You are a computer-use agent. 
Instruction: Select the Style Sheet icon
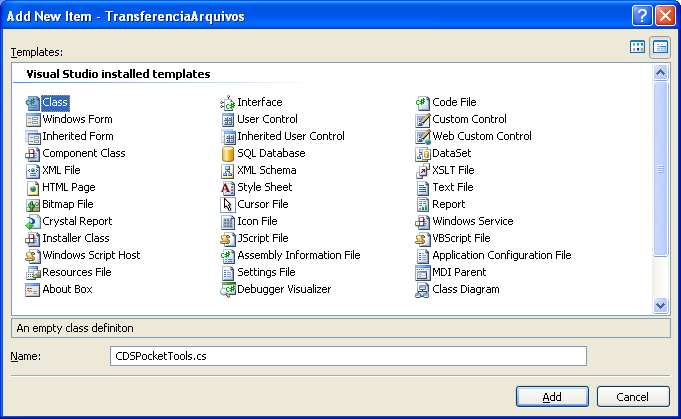point(228,188)
